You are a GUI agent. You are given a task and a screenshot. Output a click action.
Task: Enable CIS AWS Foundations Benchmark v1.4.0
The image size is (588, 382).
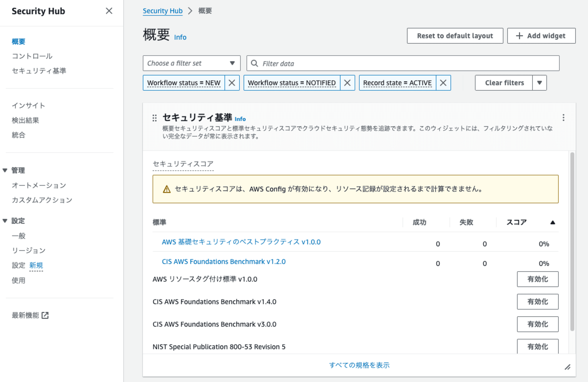537,302
